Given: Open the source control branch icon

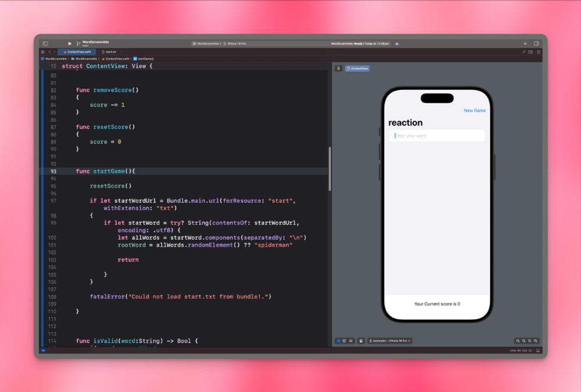Looking at the screenshot, I should [x=78, y=44].
